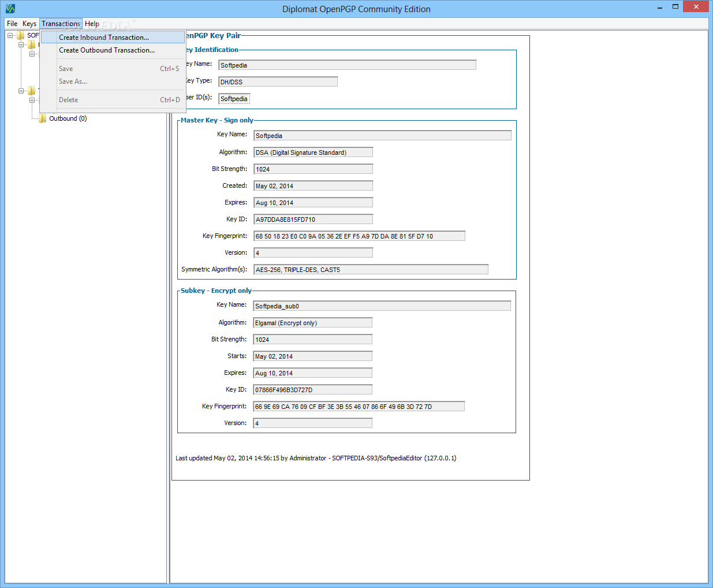Click the Master Key - Sign only heading
Image resolution: width=713 pixels, height=588 pixels.
(x=217, y=120)
